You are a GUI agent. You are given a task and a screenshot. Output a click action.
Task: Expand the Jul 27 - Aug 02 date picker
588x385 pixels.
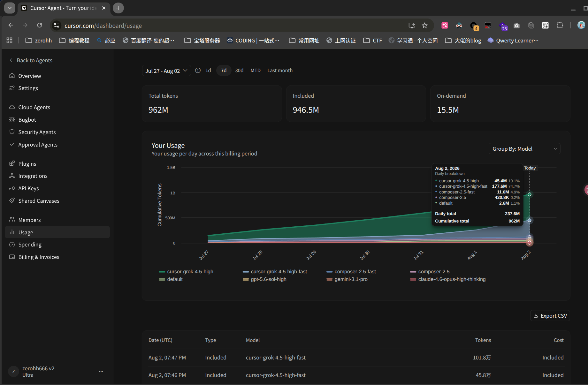click(166, 71)
